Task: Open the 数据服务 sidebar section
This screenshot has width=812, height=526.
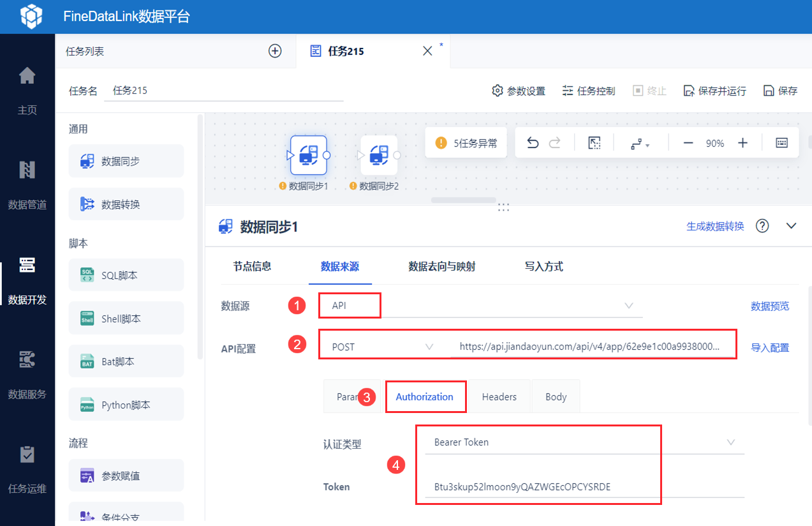Action: [x=27, y=375]
